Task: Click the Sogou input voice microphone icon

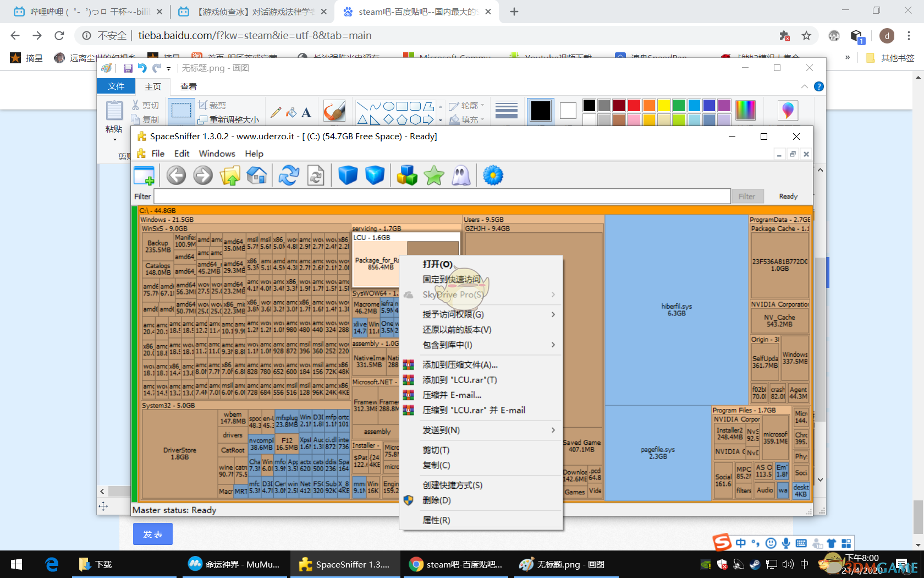Action: (x=786, y=543)
